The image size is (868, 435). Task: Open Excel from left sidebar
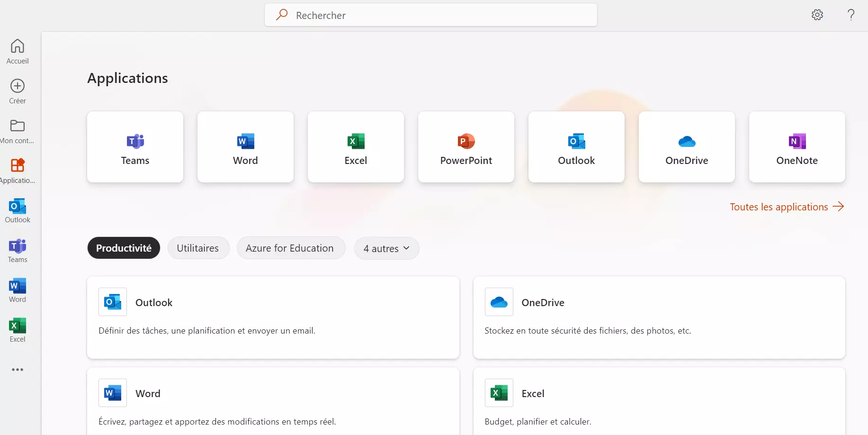coord(18,330)
